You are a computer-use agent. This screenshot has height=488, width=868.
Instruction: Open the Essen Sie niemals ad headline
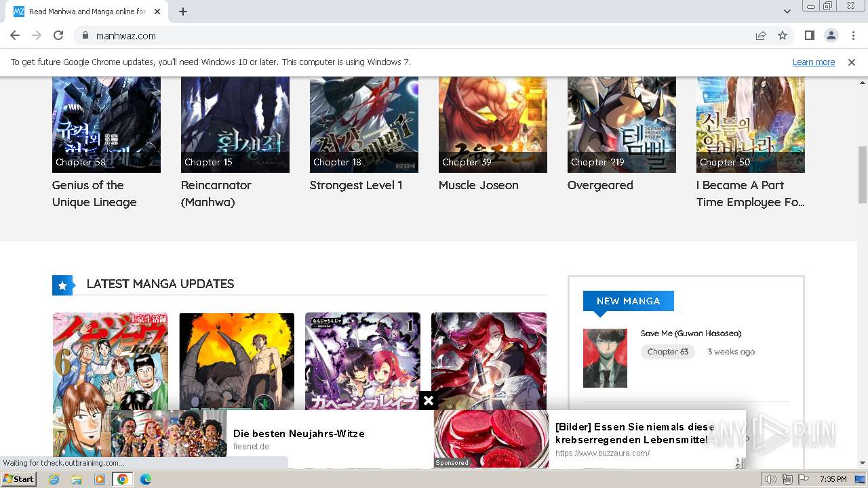pyautogui.click(x=635, y=433)
